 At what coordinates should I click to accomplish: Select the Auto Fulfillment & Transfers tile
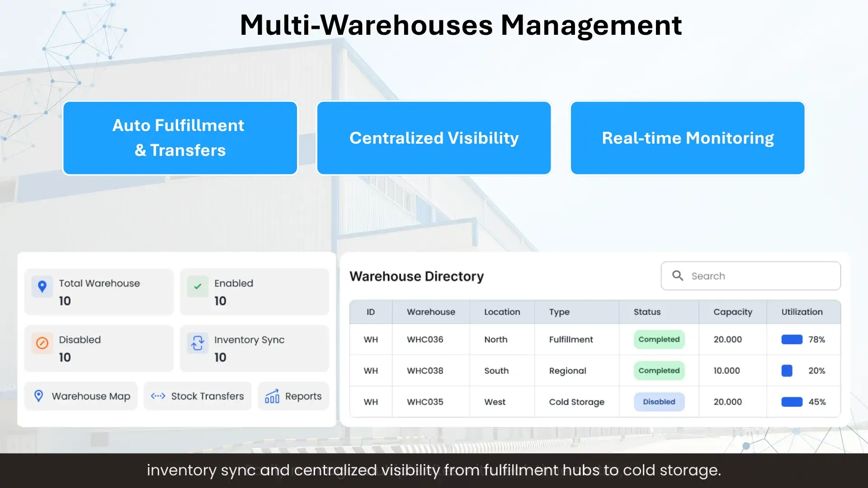pyautogui.click(x=180, y=138)
